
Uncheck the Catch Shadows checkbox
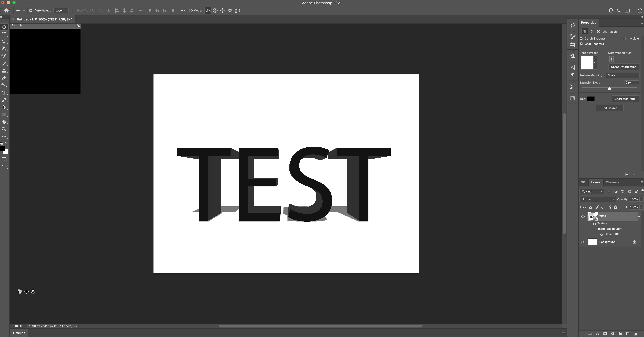tap(581, 38)
